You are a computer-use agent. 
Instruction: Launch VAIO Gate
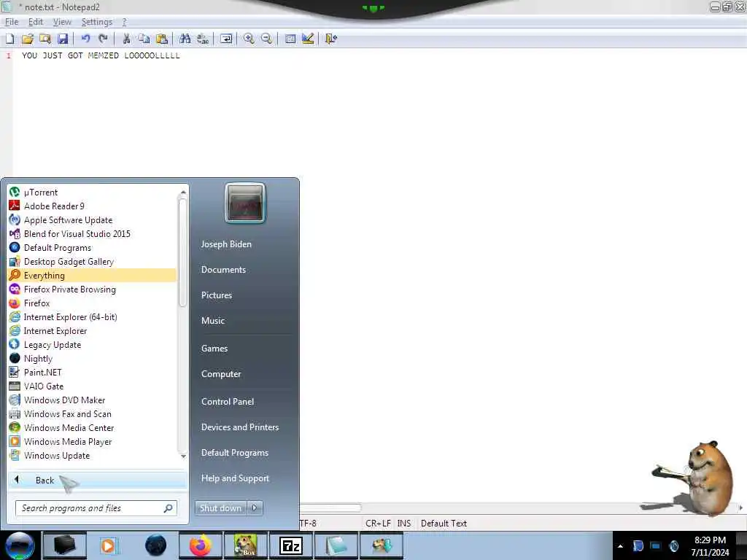pyautogui.click(x=93, y=386)
